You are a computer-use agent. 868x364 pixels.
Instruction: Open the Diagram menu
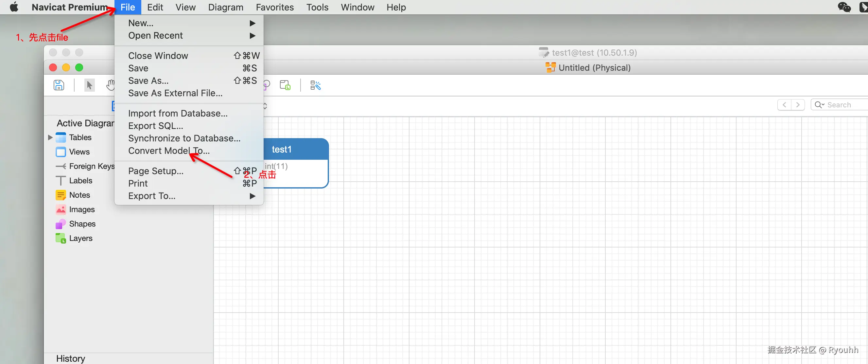pos(225,7)
